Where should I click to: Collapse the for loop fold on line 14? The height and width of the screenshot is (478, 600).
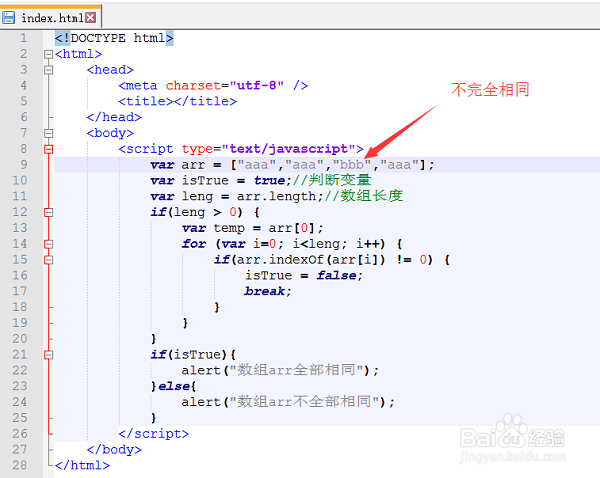tap(48, 244)
